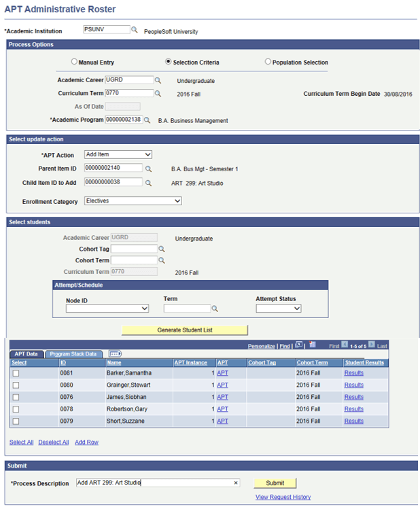Click the Cohort Term input field
Screen dimensions: 420x507
(x=134, y=260)
